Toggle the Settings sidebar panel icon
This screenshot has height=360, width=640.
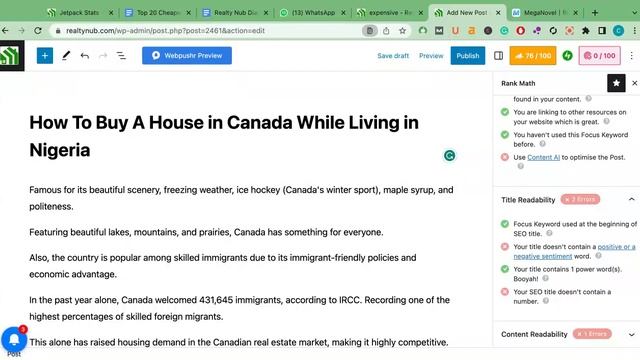coord(498,56)
